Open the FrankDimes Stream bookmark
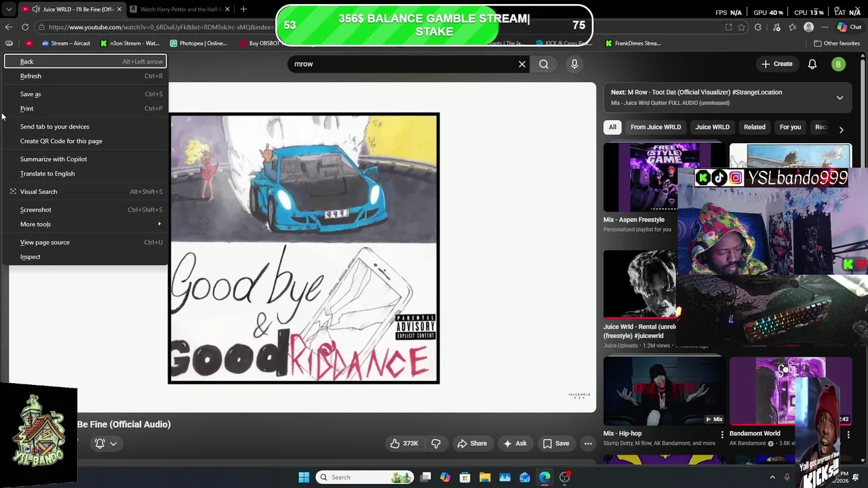868x488 pixels. tap(633, 43)
